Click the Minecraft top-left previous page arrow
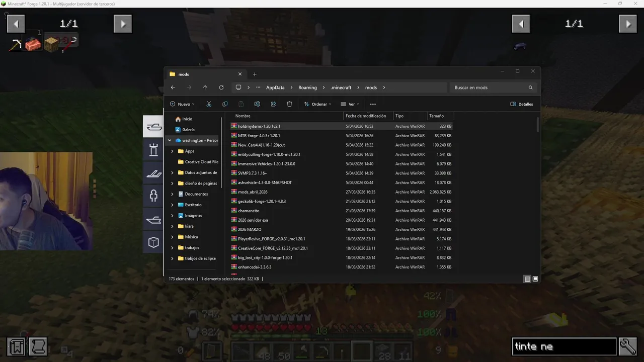This screenshot has width=644, height=362. pos(16,24)
